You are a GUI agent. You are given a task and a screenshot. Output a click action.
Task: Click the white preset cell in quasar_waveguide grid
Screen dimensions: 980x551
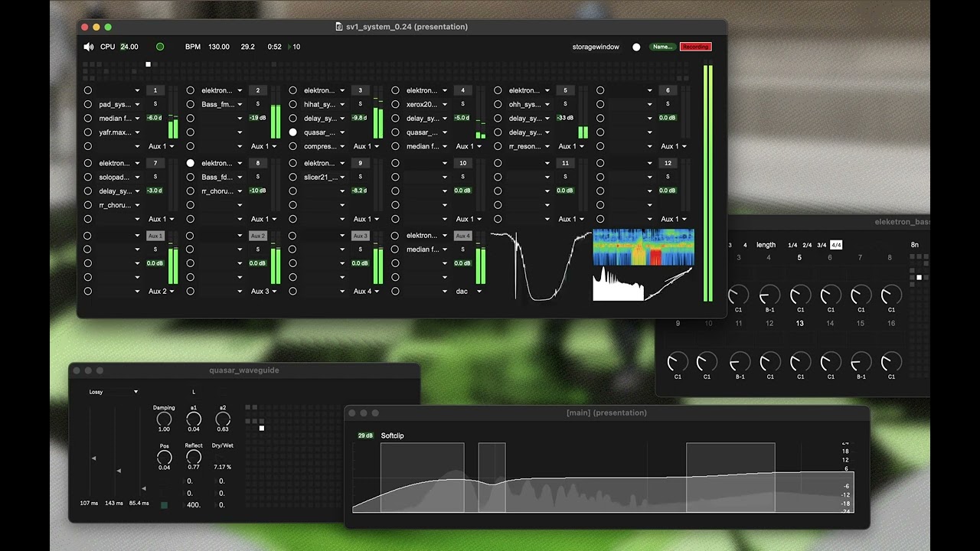point(261,428)
